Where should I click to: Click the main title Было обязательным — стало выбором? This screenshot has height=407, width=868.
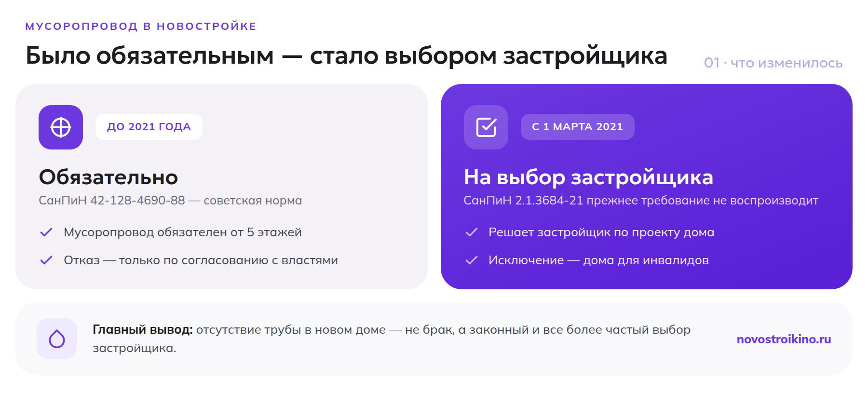pyautogui.click(x=346, y=55)
